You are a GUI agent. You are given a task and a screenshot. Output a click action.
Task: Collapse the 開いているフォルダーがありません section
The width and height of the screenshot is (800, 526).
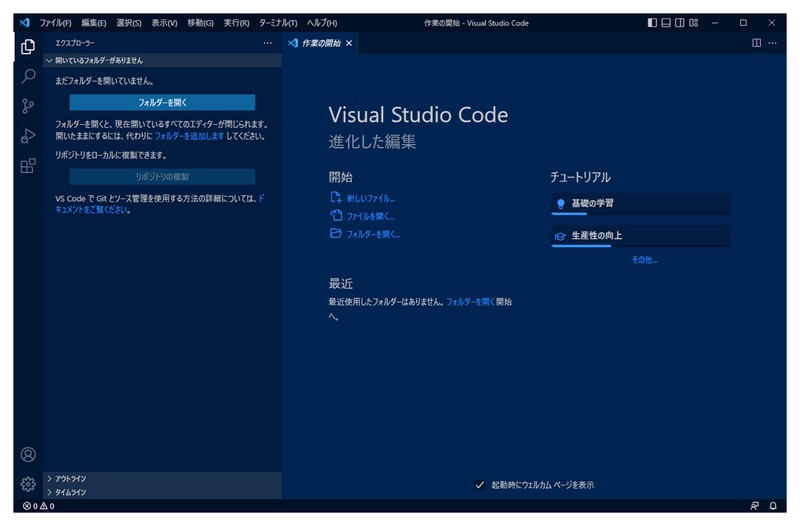tap(162, 60)
